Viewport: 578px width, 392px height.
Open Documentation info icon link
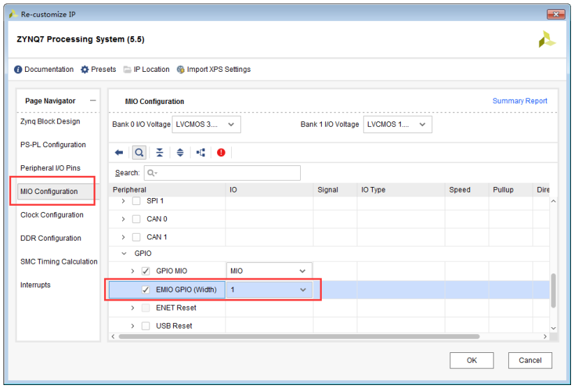click(44, 69)
